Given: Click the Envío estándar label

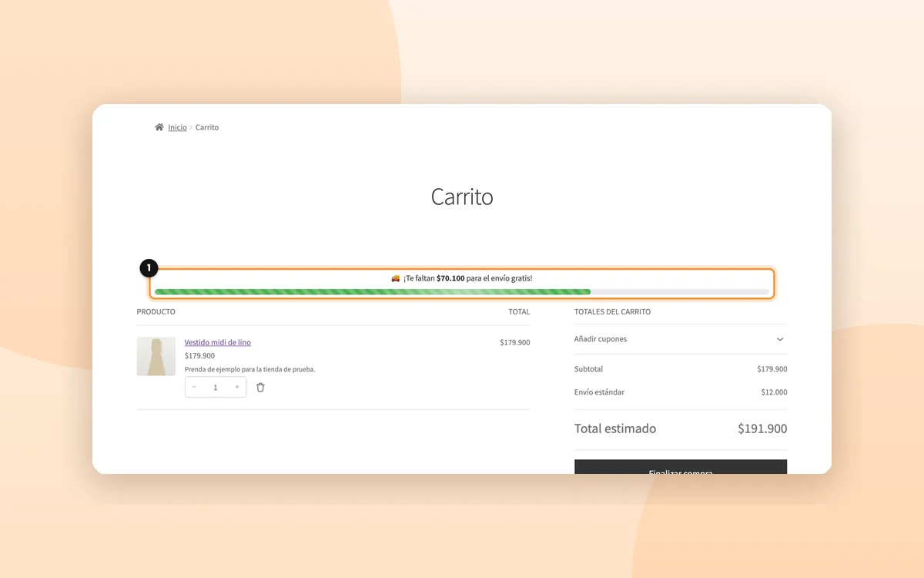Looking at the screenshot, I should point(600,392).
